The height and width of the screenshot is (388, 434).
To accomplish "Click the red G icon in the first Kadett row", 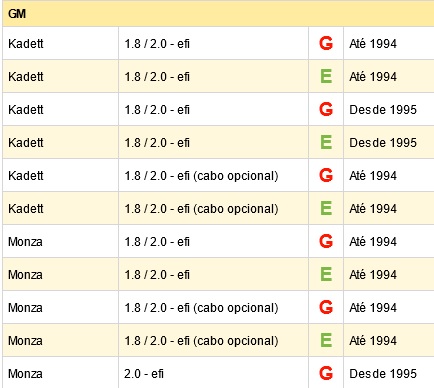I will click(x=326, y=43).
